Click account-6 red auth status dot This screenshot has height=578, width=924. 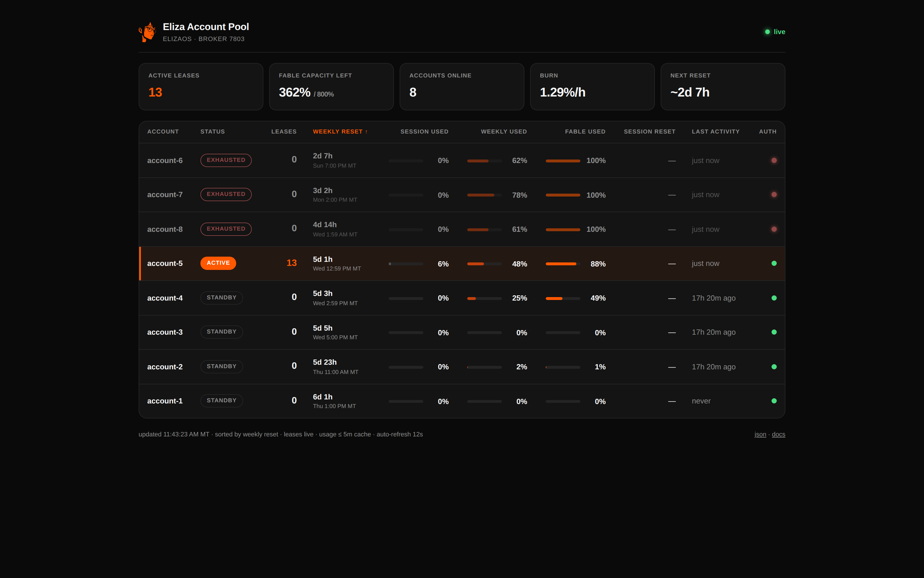[x=774, y=161]
